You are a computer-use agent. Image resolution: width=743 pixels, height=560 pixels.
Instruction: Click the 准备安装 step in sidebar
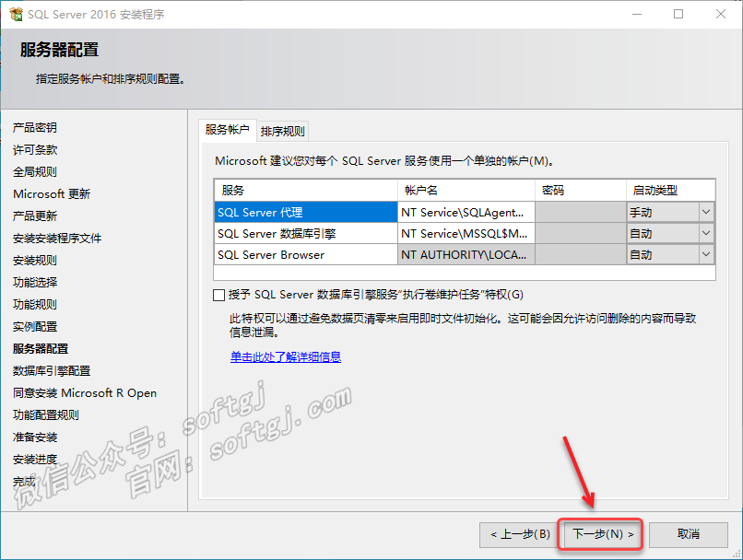[x=35, y=437]
